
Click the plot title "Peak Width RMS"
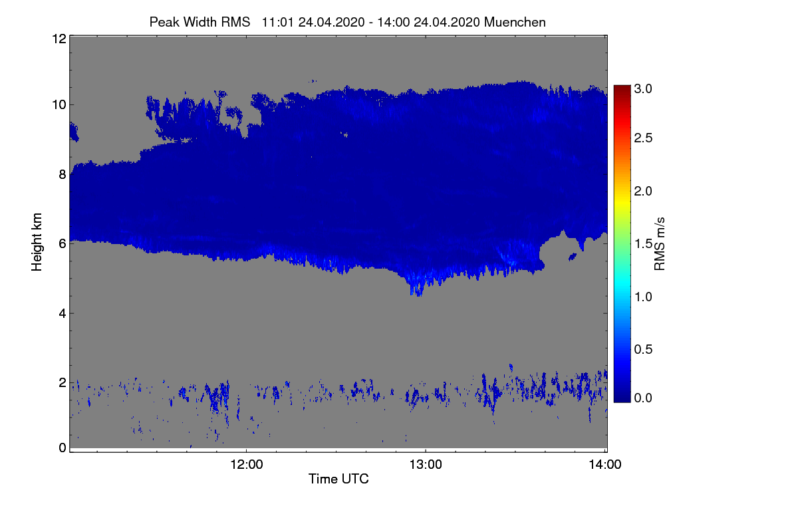(199, 22)
